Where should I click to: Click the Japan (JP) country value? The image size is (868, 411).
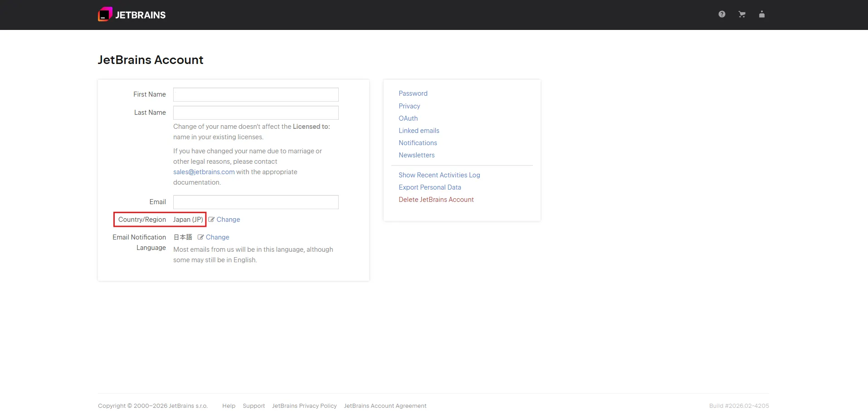[x=188, y=220]
